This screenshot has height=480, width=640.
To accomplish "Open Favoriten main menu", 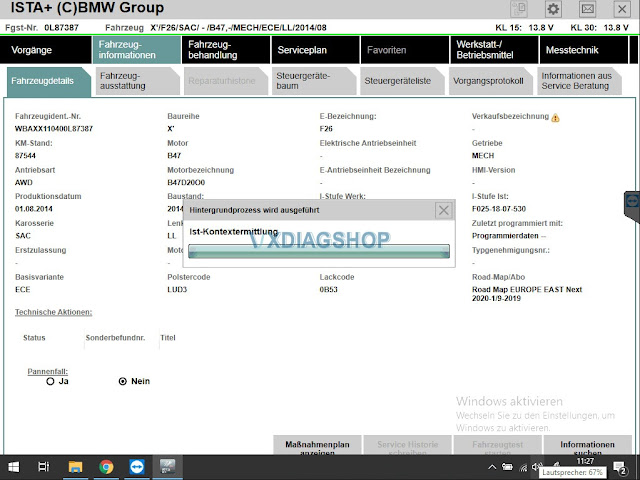I will tap(405, 50).
